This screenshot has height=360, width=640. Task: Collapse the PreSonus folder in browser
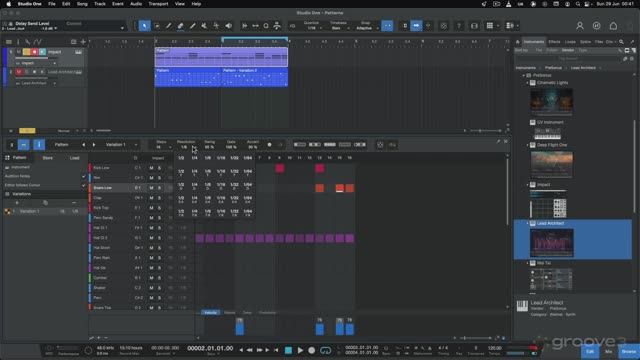(x=524, y=76)
